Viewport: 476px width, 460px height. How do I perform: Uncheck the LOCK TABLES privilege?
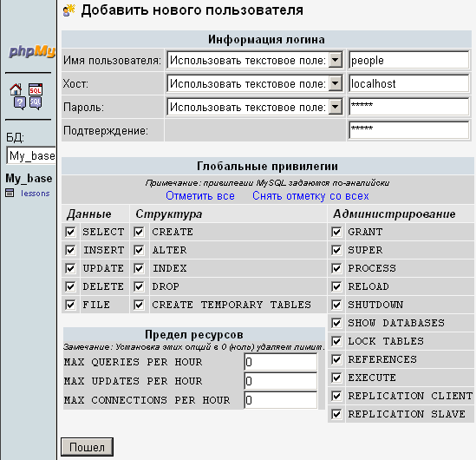(336, 341)
